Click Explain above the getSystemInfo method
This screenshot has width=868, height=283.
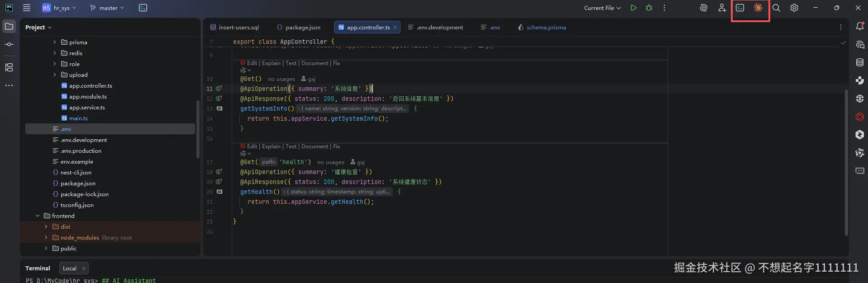click(x=272, y=63)
